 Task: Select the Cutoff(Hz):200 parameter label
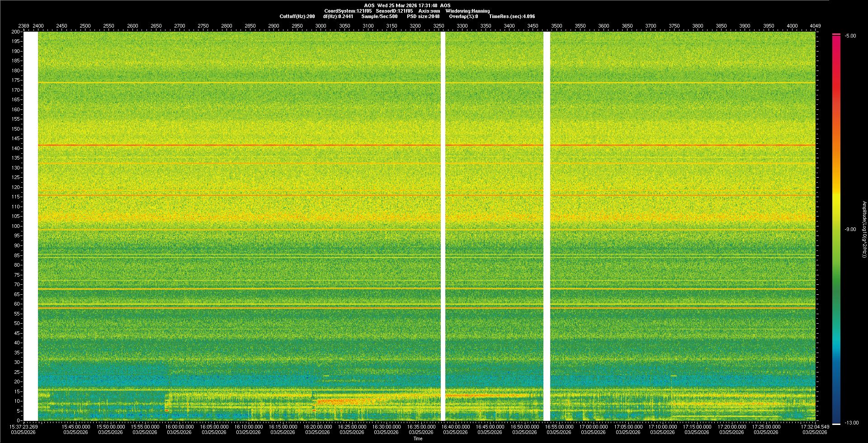pyautogui.click(x=297, y=16)
